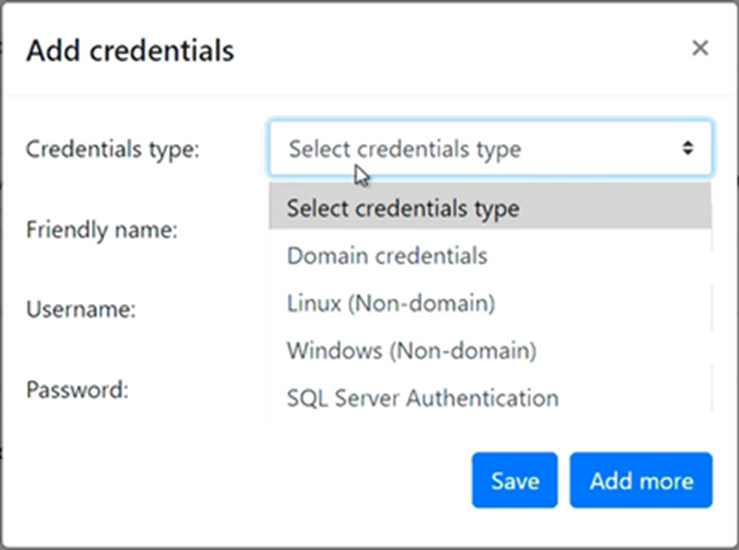Screen dimensions: 739x550
Task: Click empty footer area left of Save
Action: (250, 481)
